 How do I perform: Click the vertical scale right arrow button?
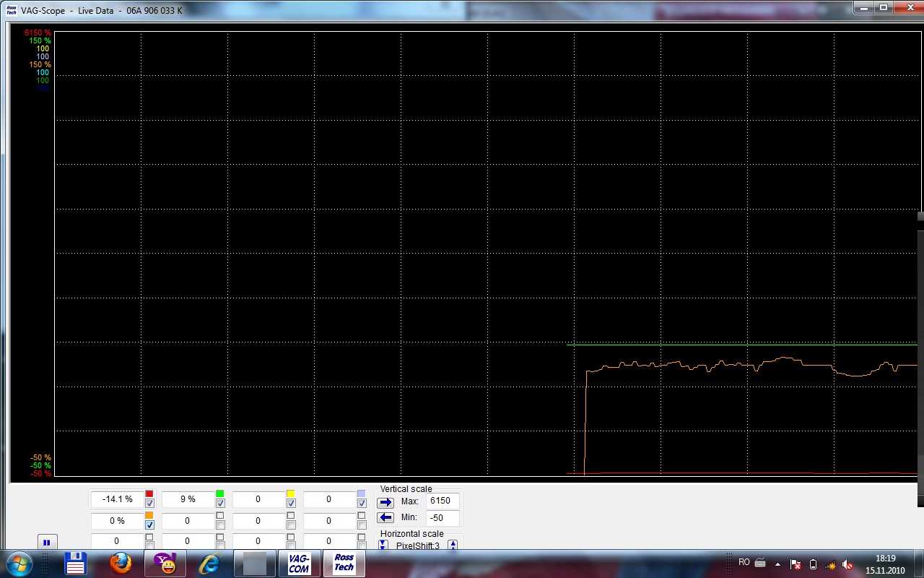pos(385,502)
